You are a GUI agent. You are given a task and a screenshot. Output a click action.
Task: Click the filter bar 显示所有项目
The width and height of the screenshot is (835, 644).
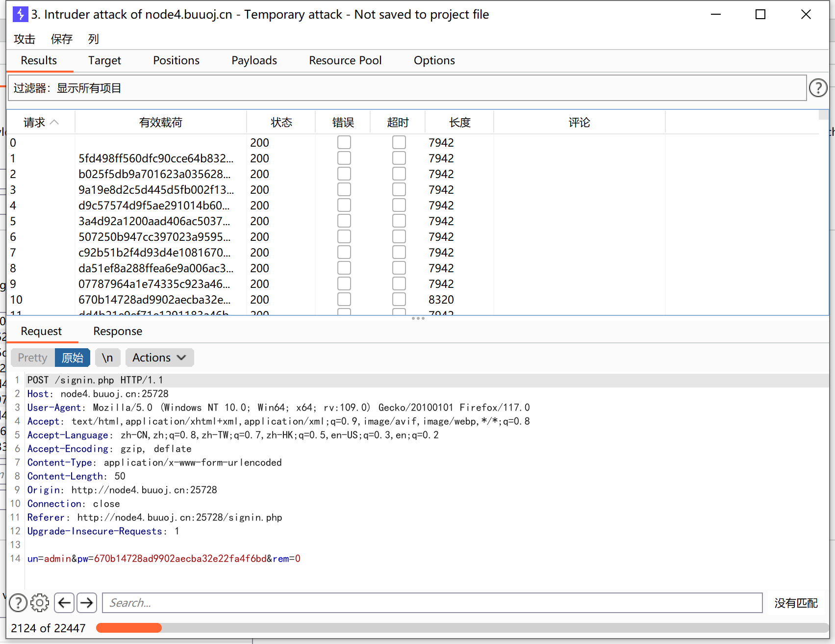click(x=407, y=88)
